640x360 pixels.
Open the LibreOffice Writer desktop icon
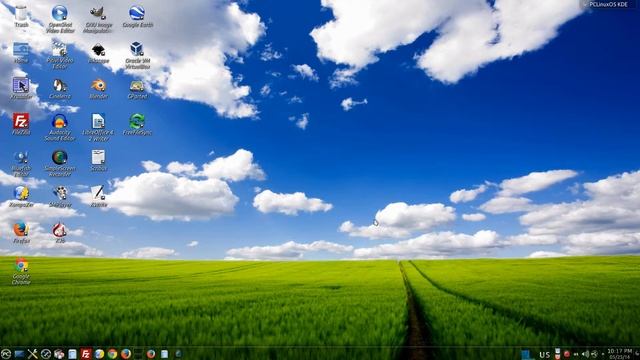[98, 127]
